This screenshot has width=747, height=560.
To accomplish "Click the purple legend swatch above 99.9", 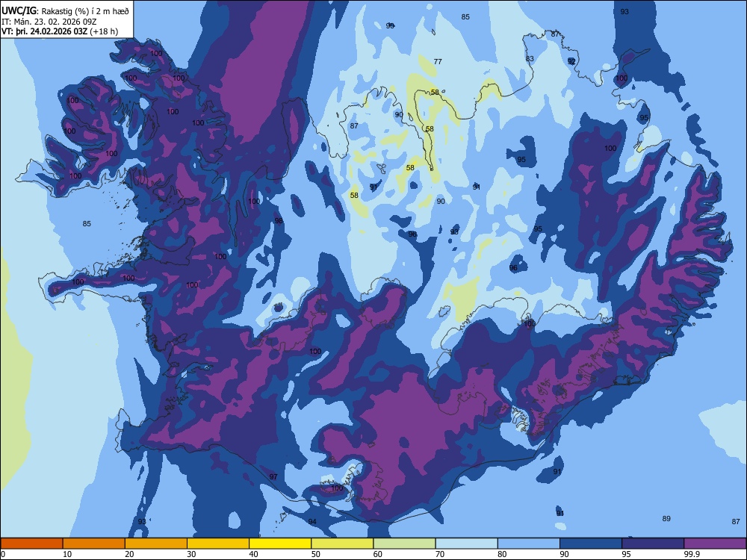I will point(715,544).
